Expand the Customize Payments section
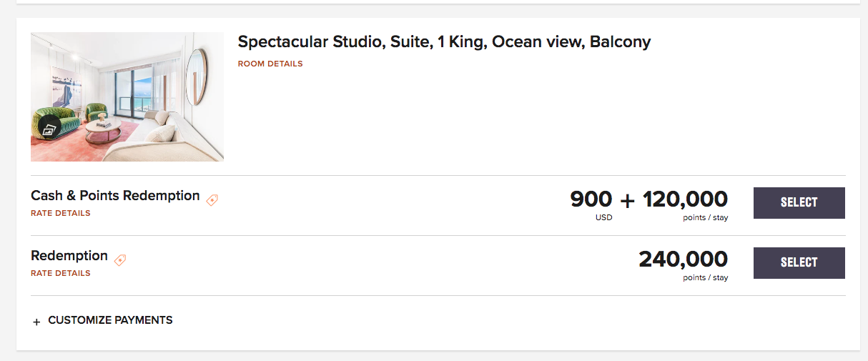The width and height of the screenshot is (868, 361). [109, 320]
